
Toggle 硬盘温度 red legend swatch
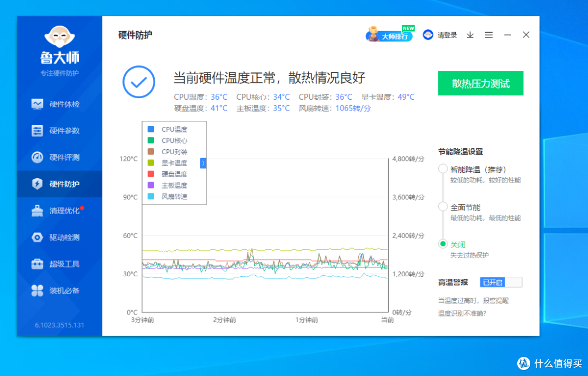click(151, 174)
